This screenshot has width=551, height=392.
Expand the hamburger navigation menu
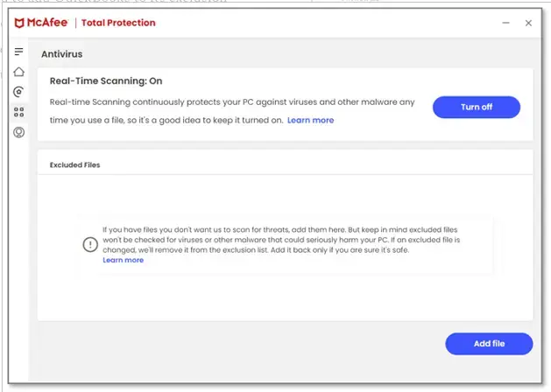pyautogui.click(x=18, y=52)
